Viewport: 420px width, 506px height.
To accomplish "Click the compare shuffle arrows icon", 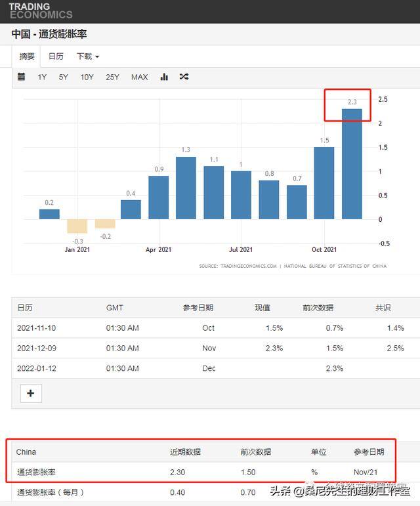I will pos(184,77).
